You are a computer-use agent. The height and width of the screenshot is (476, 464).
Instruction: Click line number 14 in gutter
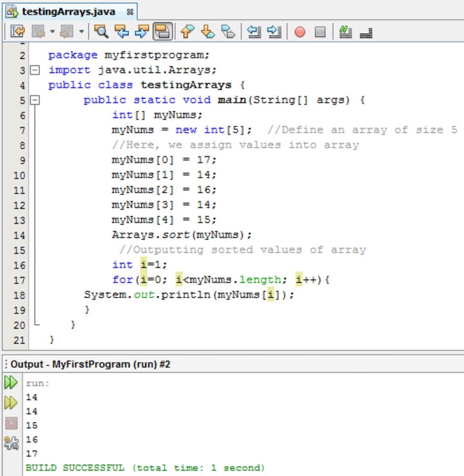[19, 235]
